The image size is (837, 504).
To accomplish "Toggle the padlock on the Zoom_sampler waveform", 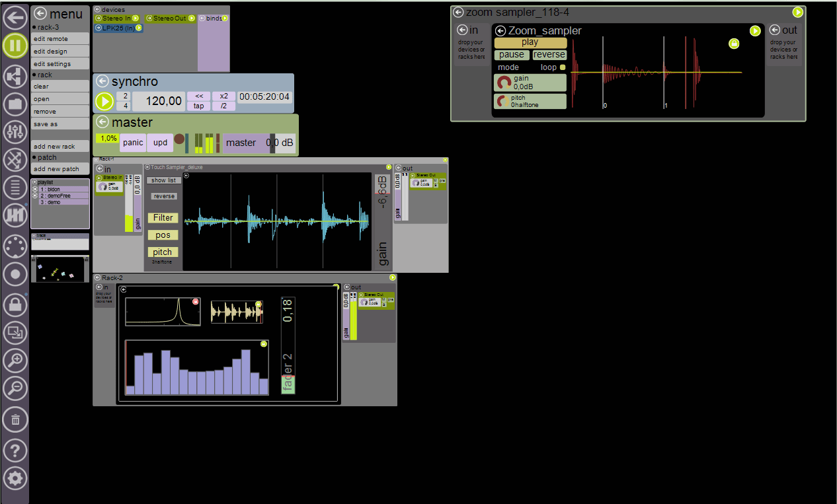I will [x=734, y=42].
